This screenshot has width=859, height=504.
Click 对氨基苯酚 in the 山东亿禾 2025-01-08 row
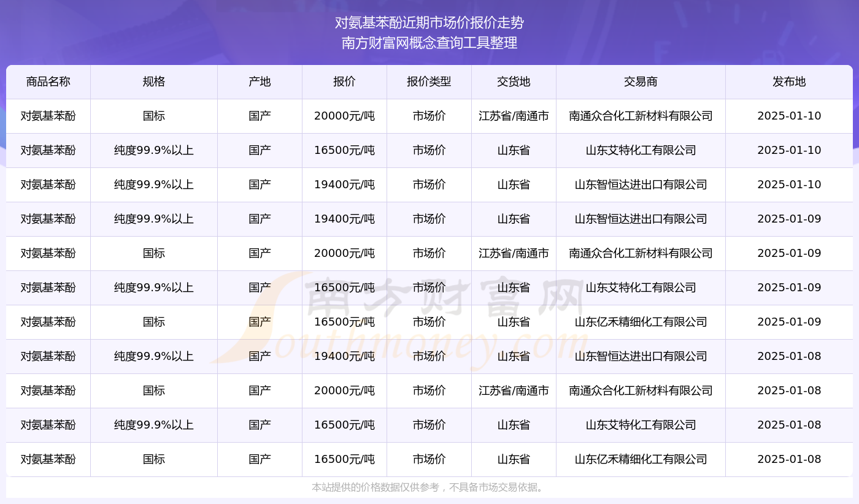pyautogui.click(x=48, y=459)
